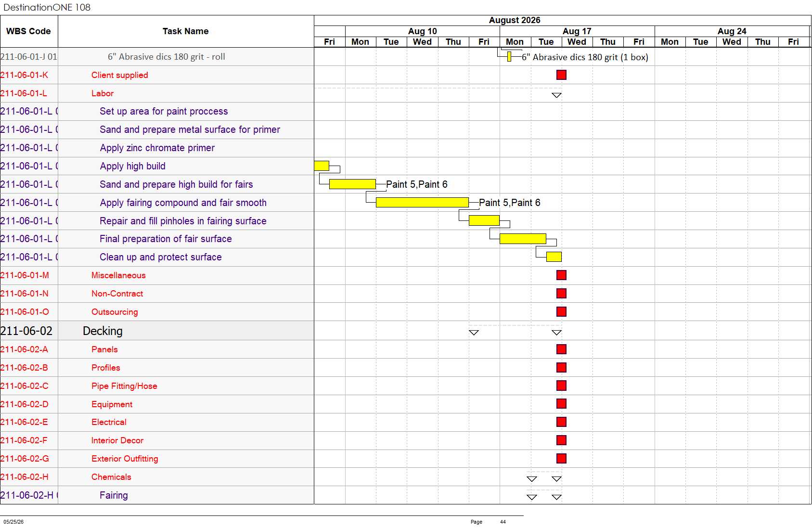
Task: Click the yellow bar for Final preparation of fair surface
Action: point(523,239)
